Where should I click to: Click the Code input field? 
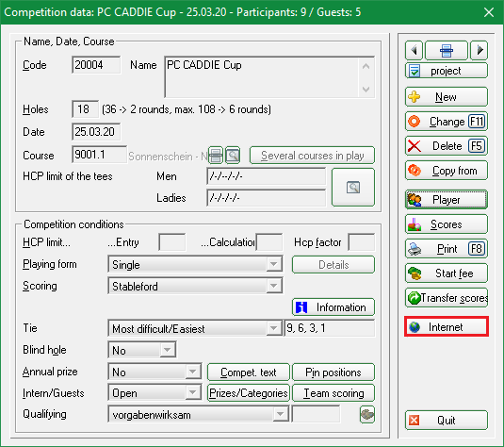tap(96, 65)
